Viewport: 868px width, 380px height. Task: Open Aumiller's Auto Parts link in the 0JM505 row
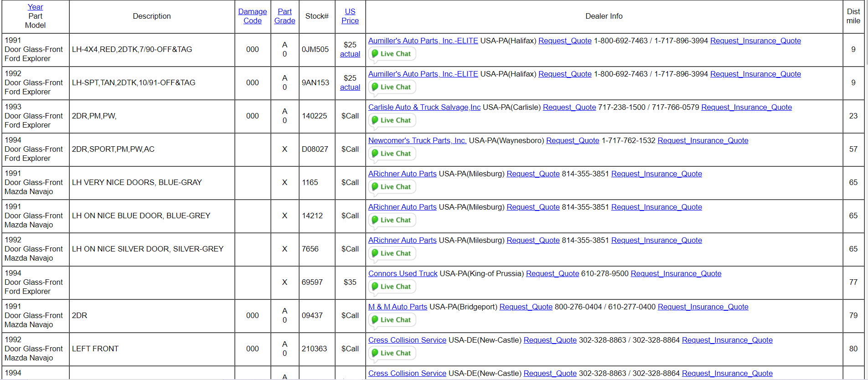pyautogui.click(x=423, y=41)
